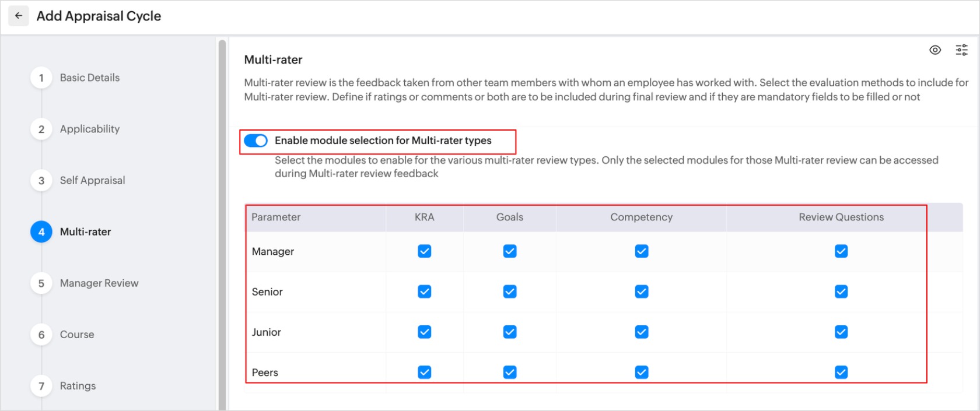
Task: Uncheck Competency for Junior
Action: [x=642, y=332]
